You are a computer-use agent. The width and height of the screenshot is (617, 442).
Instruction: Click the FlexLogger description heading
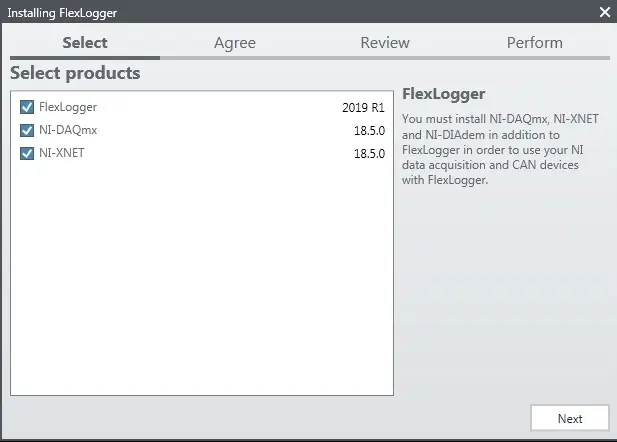click(x=443, y=94)
